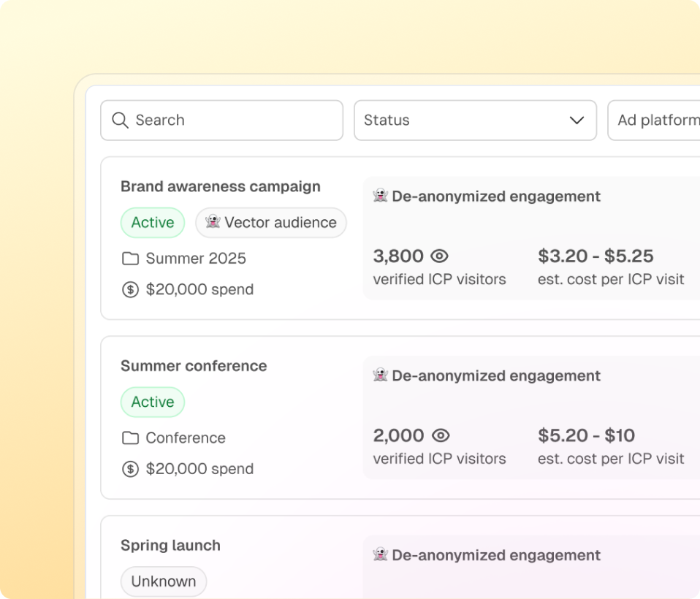
Task: Open the Status dropdown
Action: coord(476,120)
